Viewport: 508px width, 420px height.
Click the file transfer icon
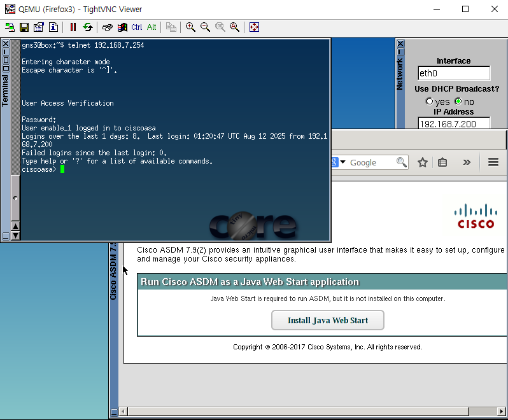pos(171,27)
